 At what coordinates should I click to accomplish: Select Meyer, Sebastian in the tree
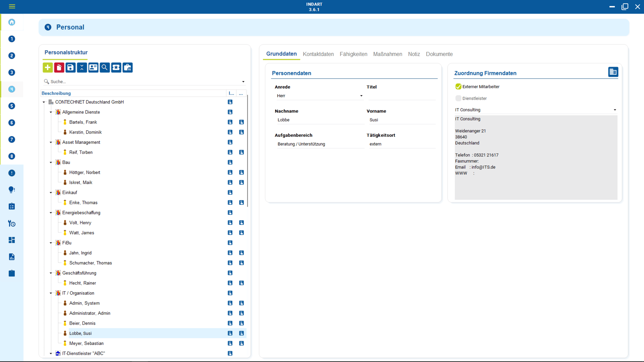[86, 343]
